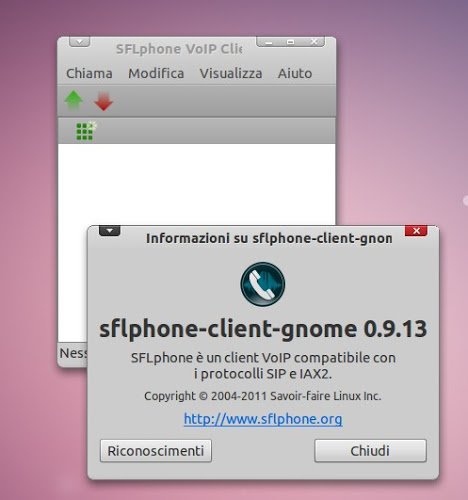Maximize the SFLphone VoIP Client window
Viewport: 468px width, 500px height.
[x=291, y=42]
